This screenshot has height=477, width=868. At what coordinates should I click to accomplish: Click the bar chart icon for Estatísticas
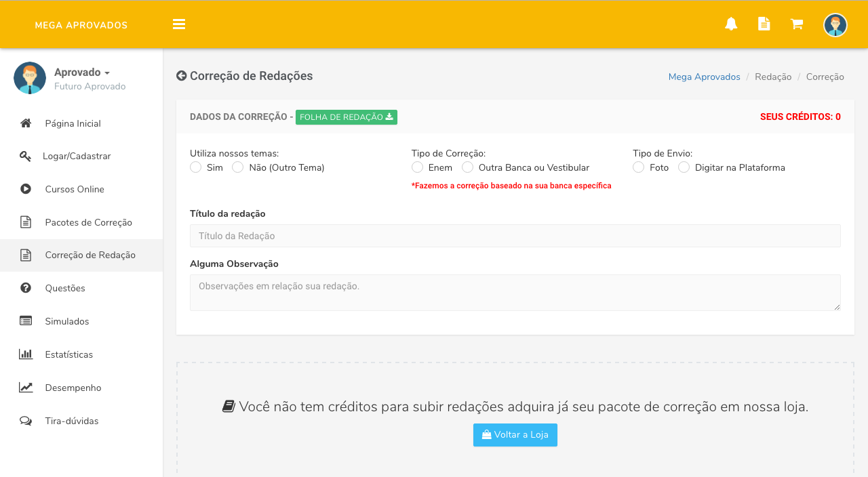26,354
